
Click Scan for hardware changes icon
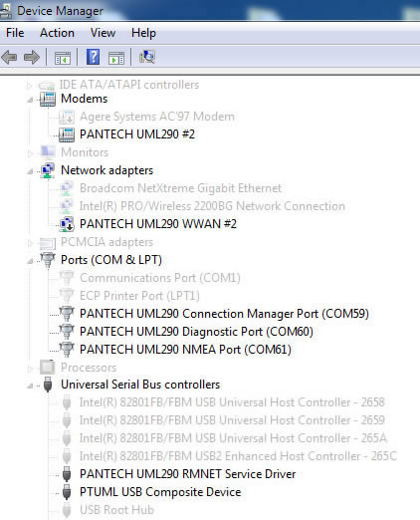click(147, 57)
